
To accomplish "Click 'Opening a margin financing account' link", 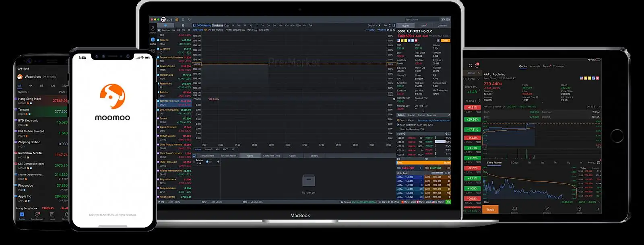I will pos(434,120).
